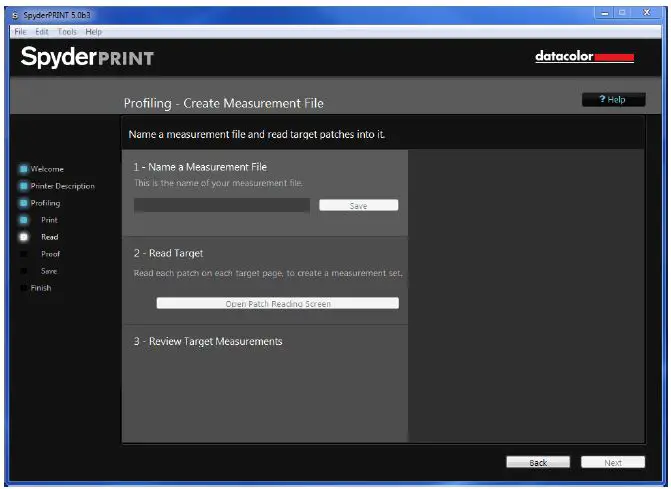Select the Welcome step indicator icon
Screen dimensions: 671x489
24,169
